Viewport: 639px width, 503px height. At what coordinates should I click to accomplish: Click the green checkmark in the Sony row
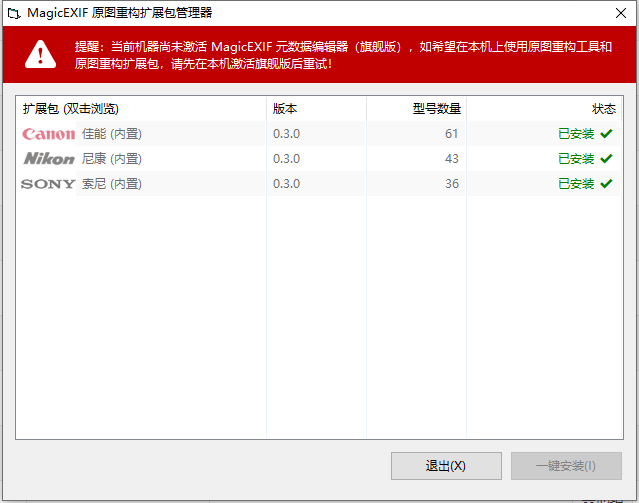606,183
